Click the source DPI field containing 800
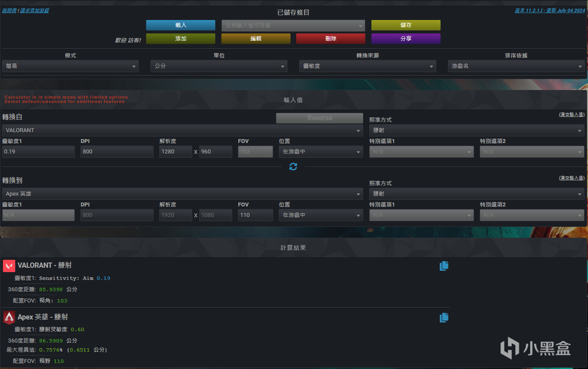 pos(117,152)
